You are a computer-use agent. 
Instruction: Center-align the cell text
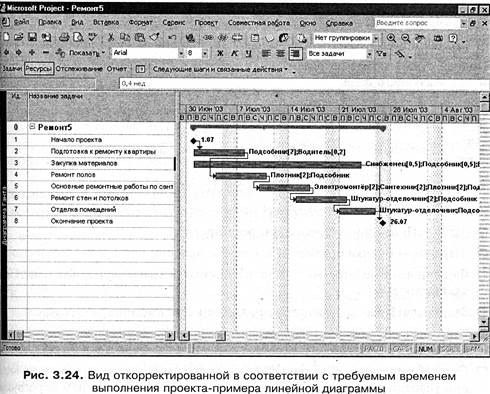tap(280, 53)
